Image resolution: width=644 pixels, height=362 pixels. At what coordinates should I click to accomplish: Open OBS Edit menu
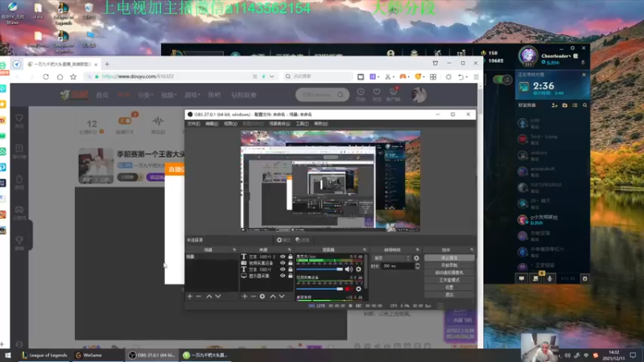tap(212, 124)
